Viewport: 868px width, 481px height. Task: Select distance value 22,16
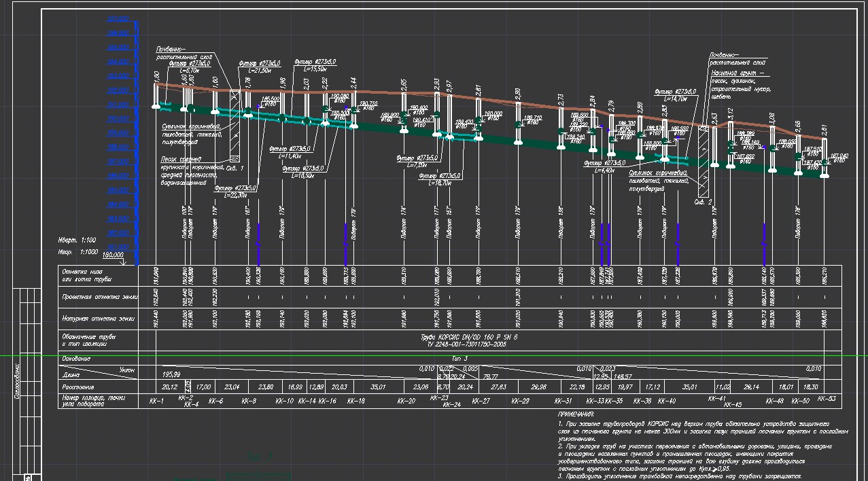[578, 387]
